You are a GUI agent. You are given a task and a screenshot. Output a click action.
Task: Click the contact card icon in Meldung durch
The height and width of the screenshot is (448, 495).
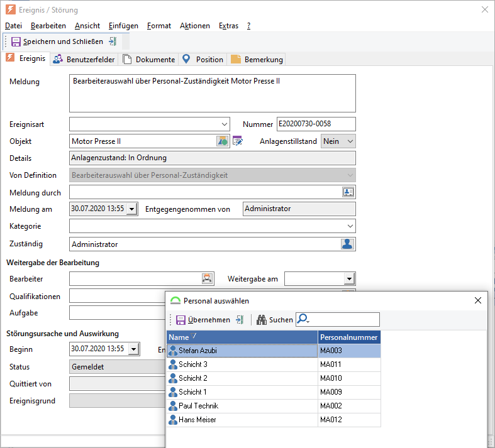348,192
